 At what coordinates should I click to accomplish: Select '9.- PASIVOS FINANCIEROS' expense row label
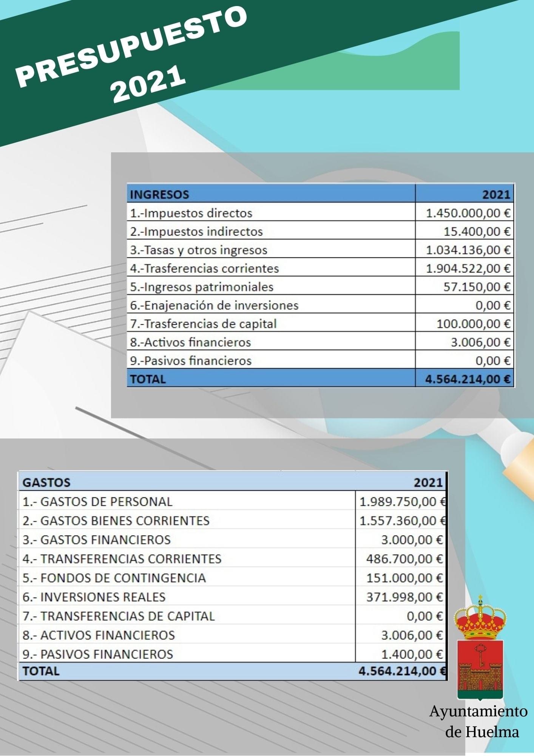click(98, 654)
